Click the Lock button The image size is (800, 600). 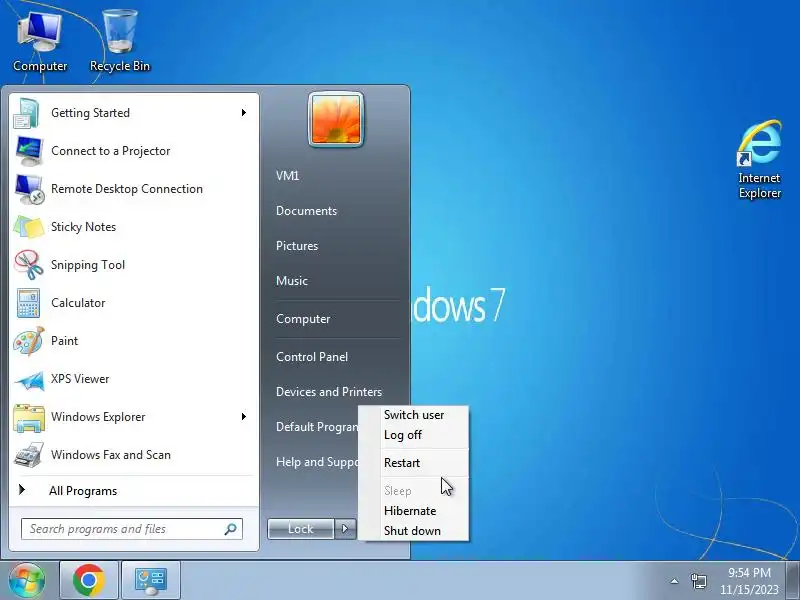coord(301,529)
